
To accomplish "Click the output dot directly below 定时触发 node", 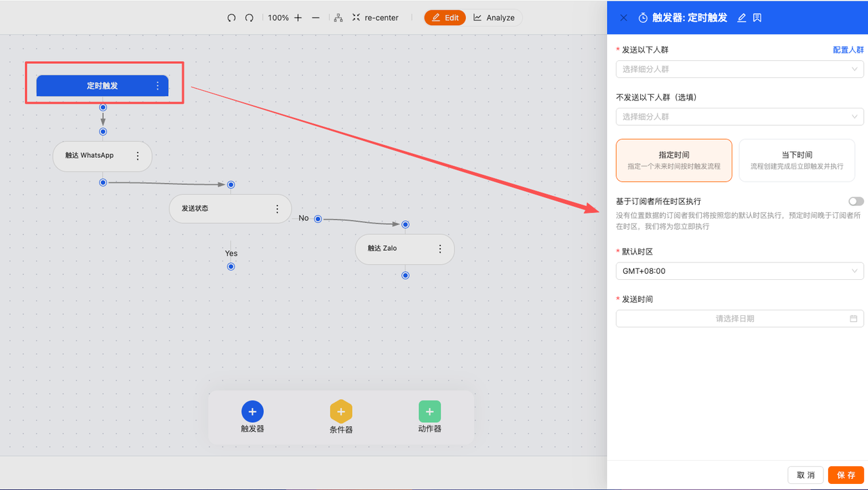I will pos(103,107).
